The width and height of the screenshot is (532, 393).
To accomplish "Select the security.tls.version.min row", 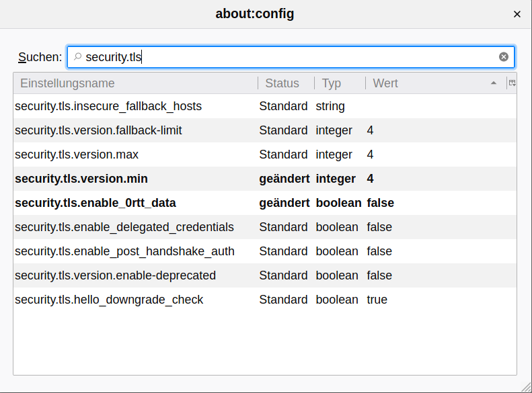I will [265, 179].
